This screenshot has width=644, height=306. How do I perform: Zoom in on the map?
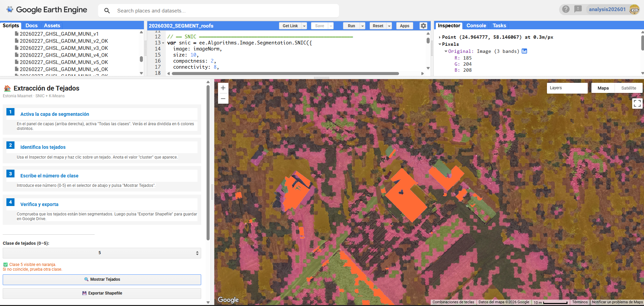223,88
